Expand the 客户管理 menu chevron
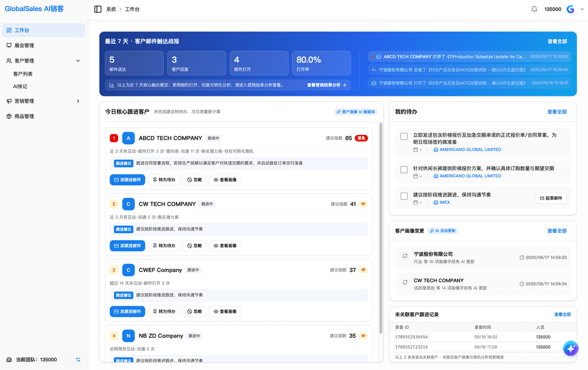Image resolution: width=588 pixels, height=370 pixels. [78, 61]
